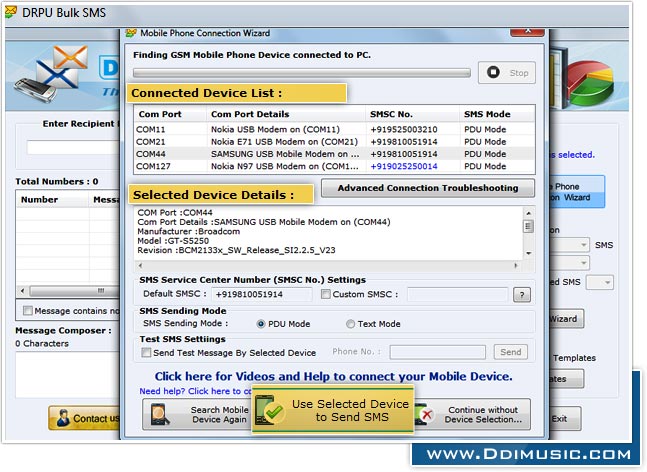
Task: Click device details horizontal scroll left arrow
Action: tap(140, 266)
